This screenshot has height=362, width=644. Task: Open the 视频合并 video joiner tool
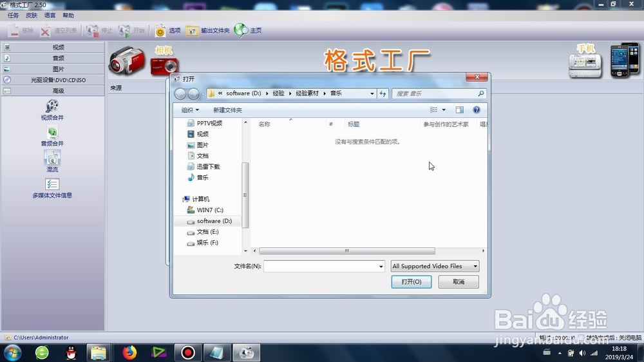(52, 110)
